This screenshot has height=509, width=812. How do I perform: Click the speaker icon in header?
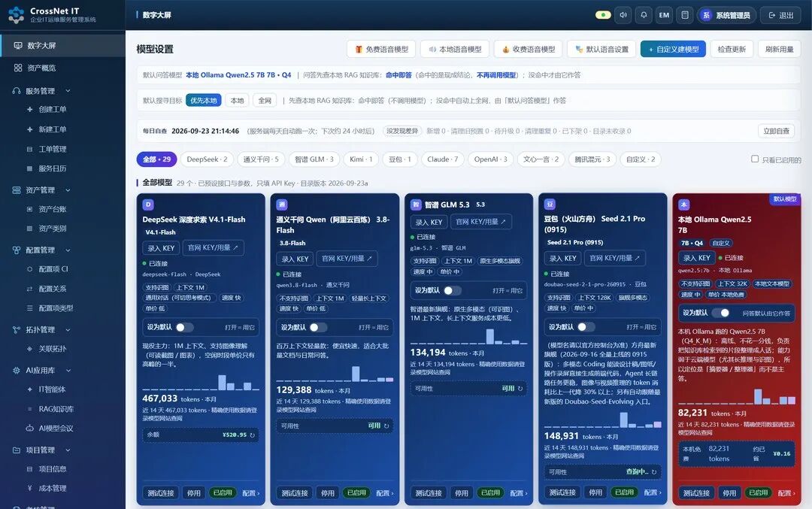click(x=623, y=15)
